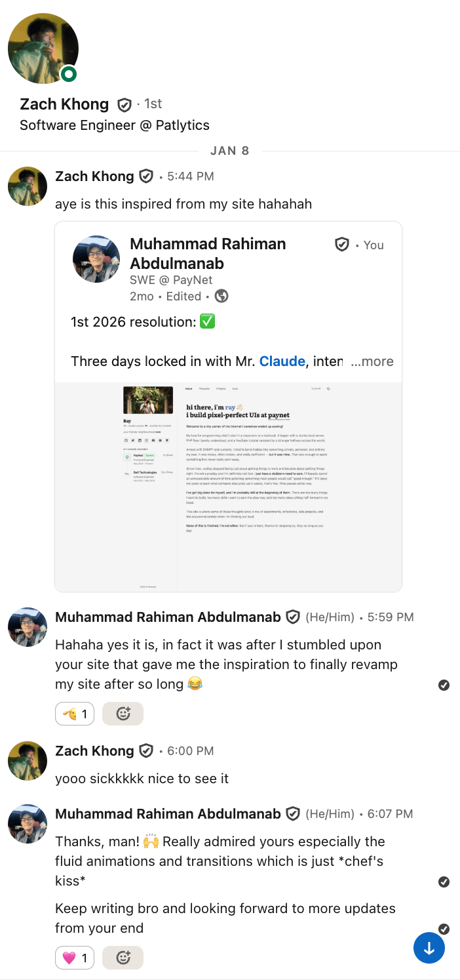Image resolution: width=460 pixels, height=980 pixels.
Task: Open the emoji reaction picker under the 6:07 PM message
Action: (123, 957)
